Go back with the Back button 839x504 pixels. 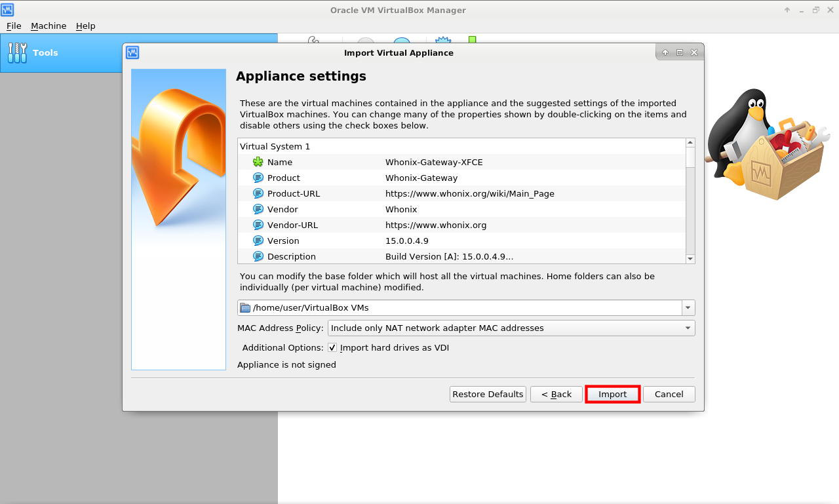pyautogui.click(x=556, y=394)
